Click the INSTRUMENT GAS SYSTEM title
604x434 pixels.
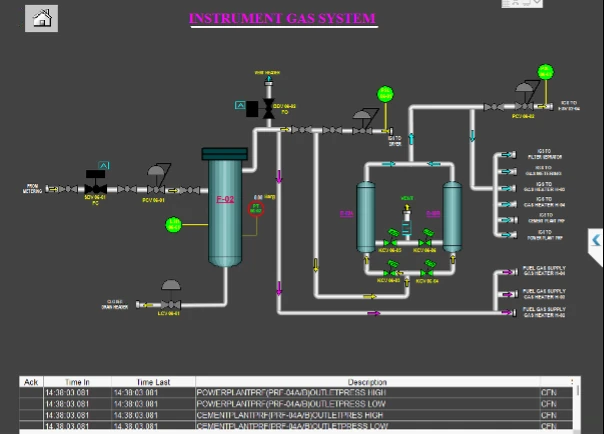[x=282, y=18]
